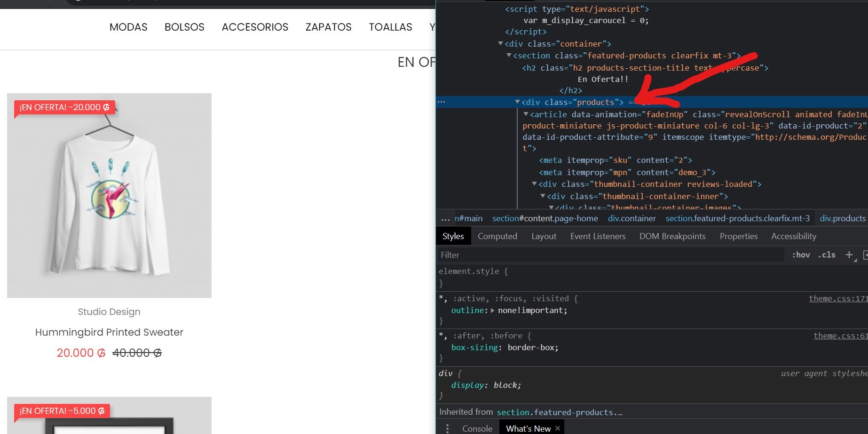Select section#content.page-home in the breadcrumb
The image size is (868, 434).
(x=545, y=218)
